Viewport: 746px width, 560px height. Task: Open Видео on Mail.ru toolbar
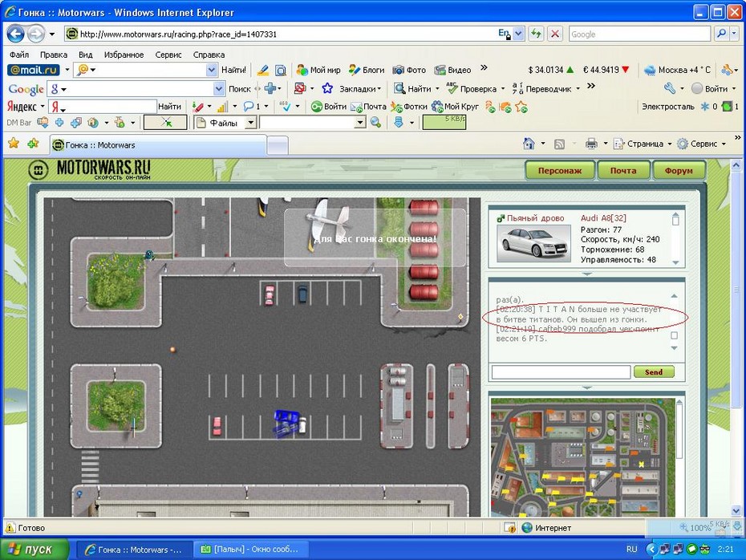452,70
